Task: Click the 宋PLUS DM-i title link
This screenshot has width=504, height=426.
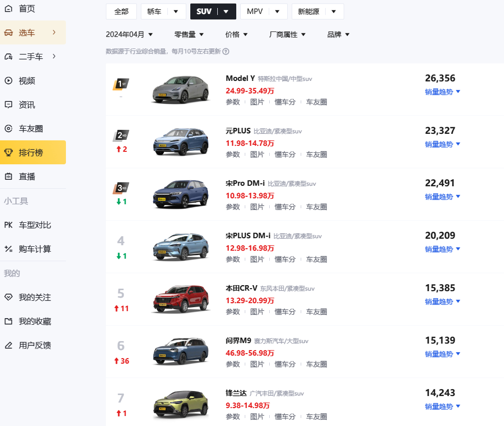Action: tap(248, 236)
